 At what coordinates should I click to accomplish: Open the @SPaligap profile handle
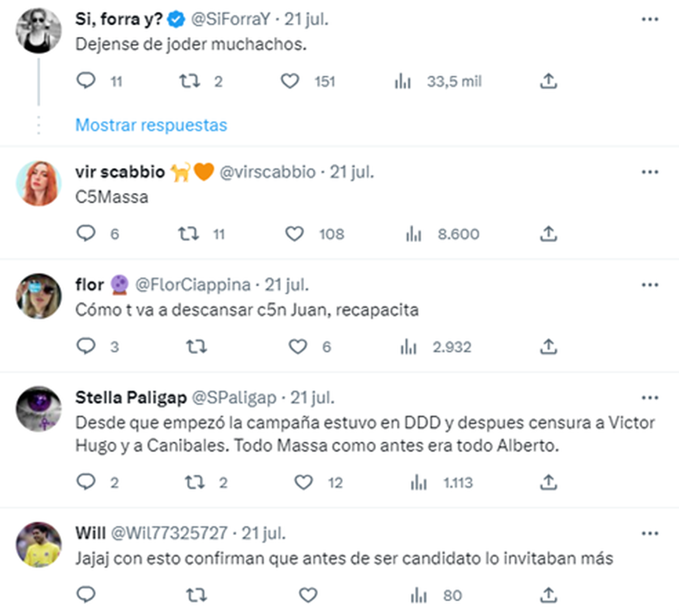[234, 398]
